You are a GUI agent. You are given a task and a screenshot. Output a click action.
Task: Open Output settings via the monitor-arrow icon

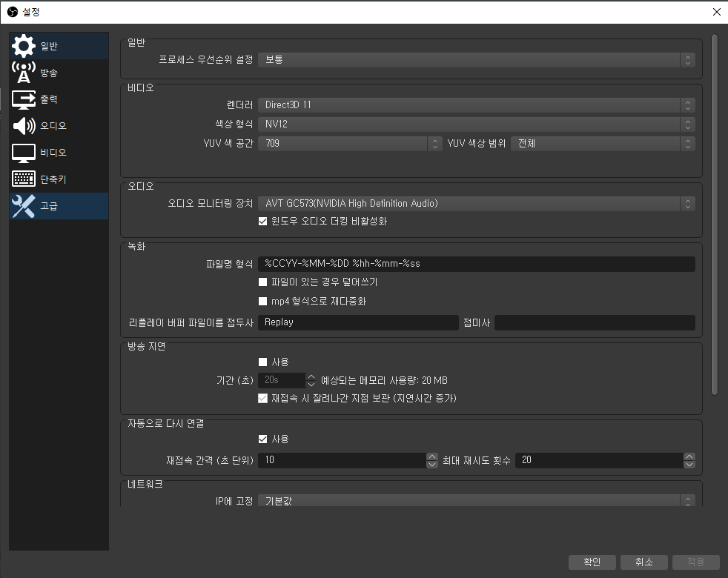(x=23, y=99)
